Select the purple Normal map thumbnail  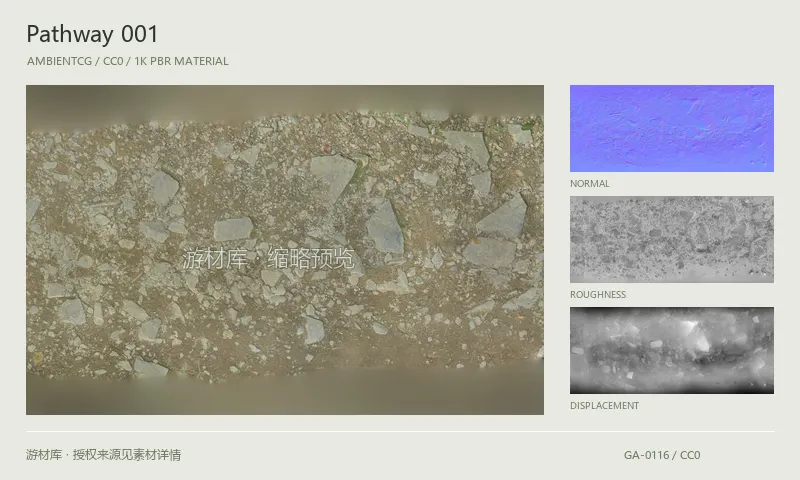point(671,128)
